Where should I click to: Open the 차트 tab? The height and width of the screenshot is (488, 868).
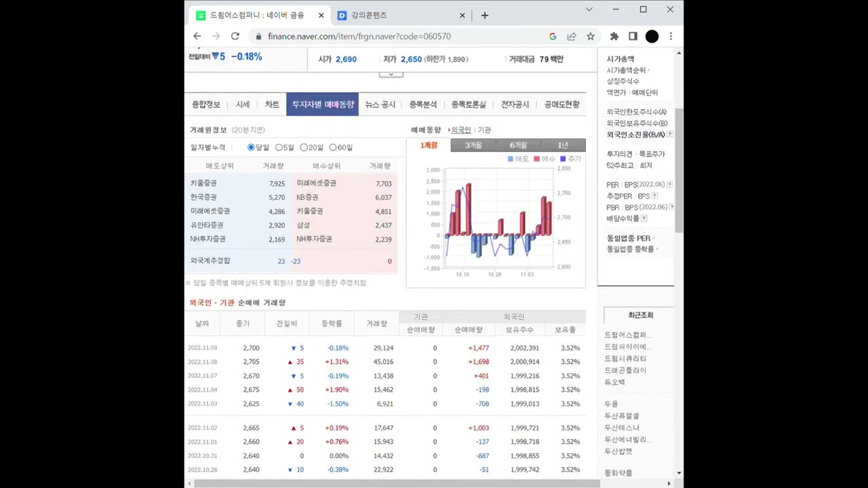272,104
